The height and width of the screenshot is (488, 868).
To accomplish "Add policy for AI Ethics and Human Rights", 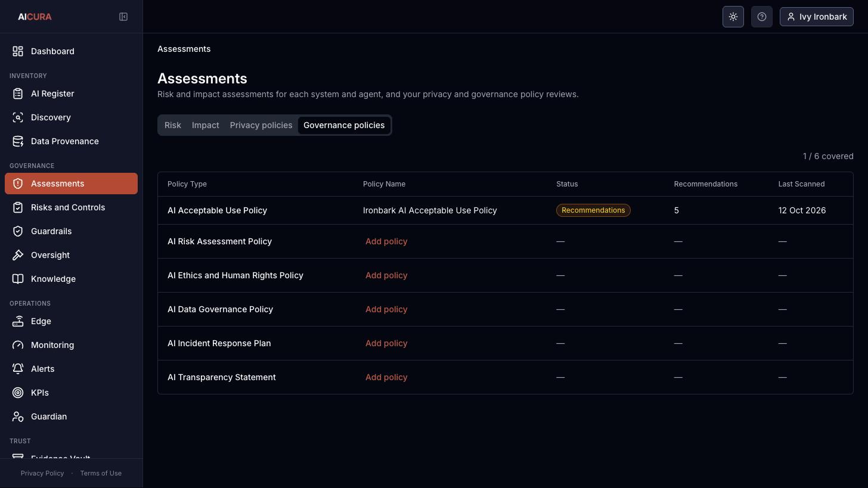I will coord(386,275).
